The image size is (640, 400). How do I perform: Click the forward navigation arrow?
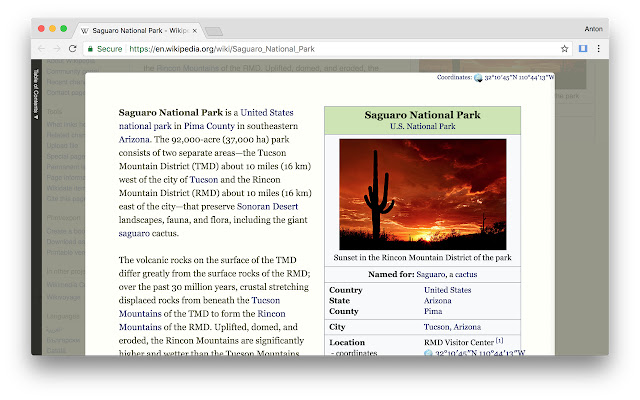point(56,48)
